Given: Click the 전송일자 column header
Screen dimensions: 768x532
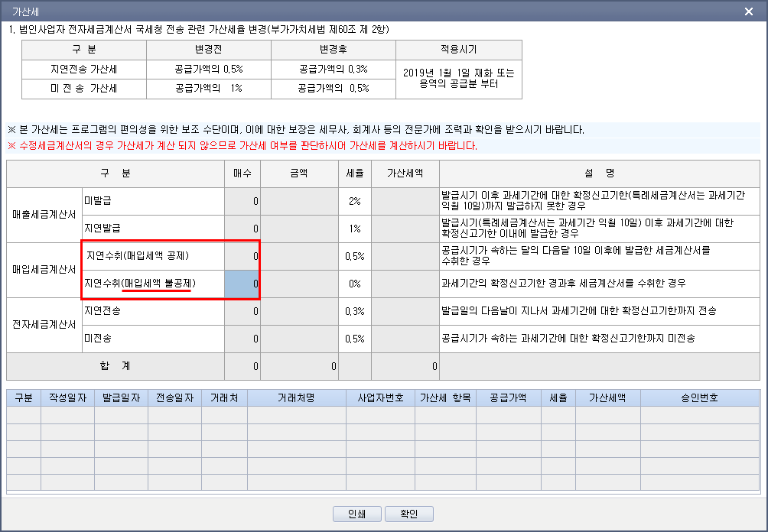Looking at the screenshot, I should (x=175, y=398).
